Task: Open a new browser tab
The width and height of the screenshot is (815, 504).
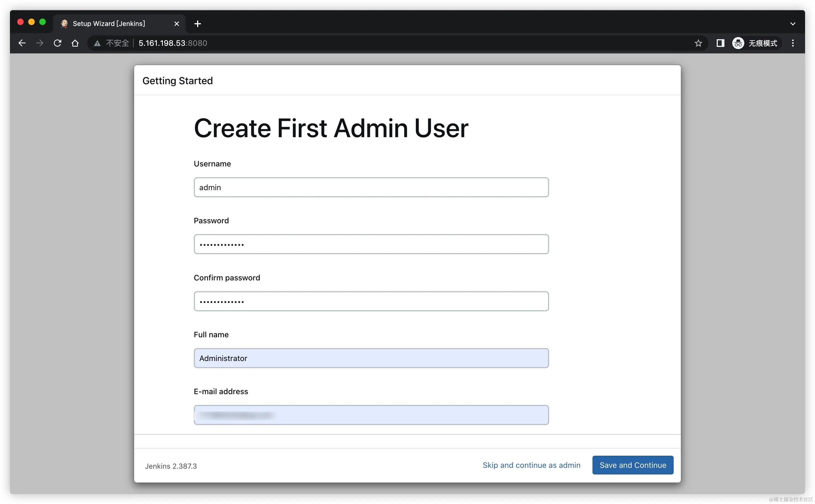Action: click(197, 24)
